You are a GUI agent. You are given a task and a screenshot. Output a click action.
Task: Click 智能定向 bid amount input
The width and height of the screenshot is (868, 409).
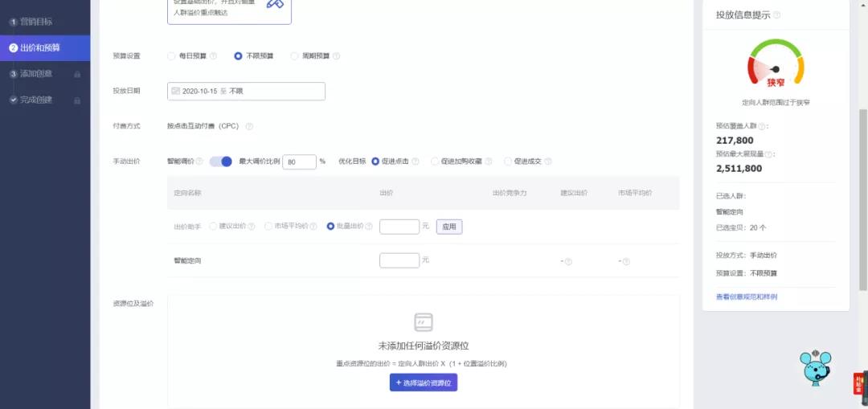(x=399, y=260)
